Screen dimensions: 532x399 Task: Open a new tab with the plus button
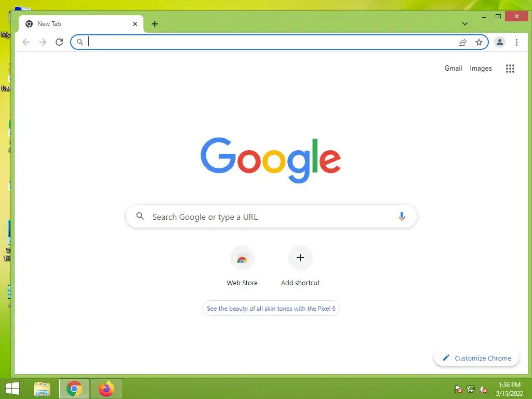155,24
